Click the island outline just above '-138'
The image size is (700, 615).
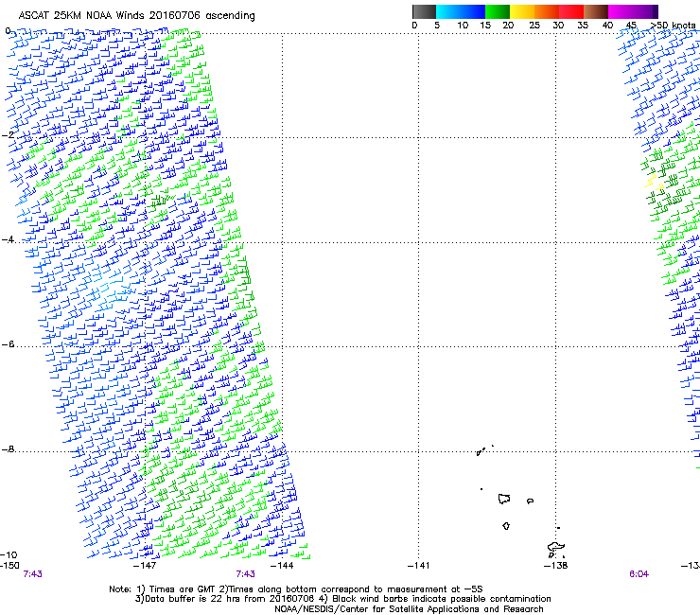tap(556, 549)
